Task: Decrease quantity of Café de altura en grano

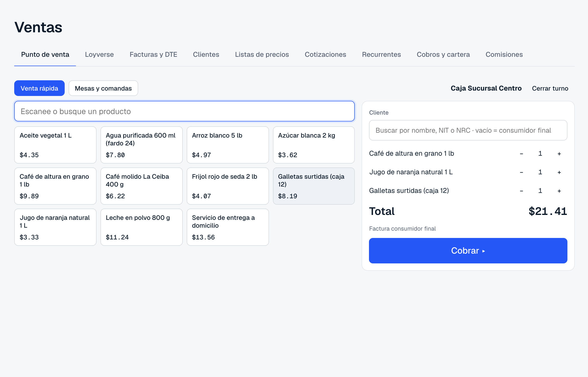Action: (521, 154)
